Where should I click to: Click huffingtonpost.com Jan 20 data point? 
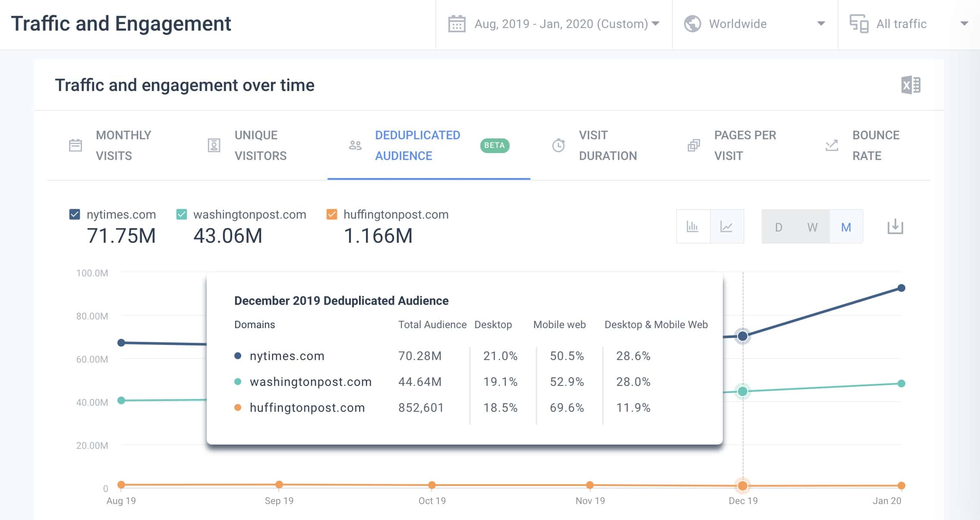click(901, 486)
